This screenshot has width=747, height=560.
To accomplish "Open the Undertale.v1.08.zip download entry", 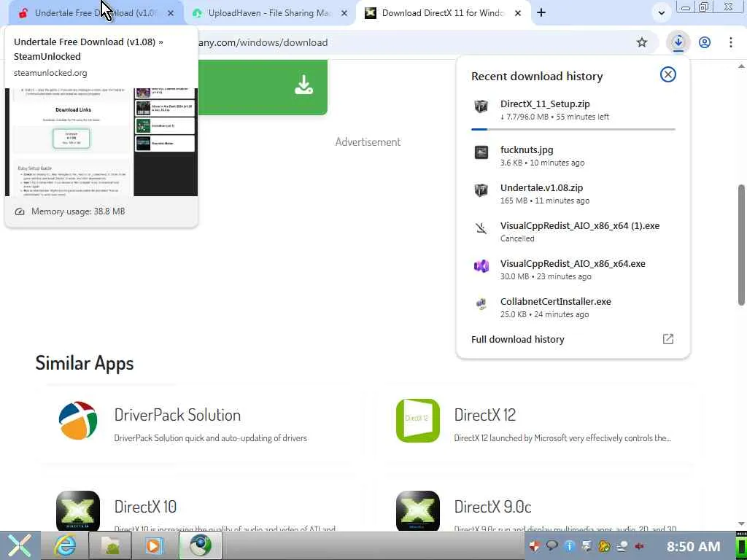I will (573, 194).
